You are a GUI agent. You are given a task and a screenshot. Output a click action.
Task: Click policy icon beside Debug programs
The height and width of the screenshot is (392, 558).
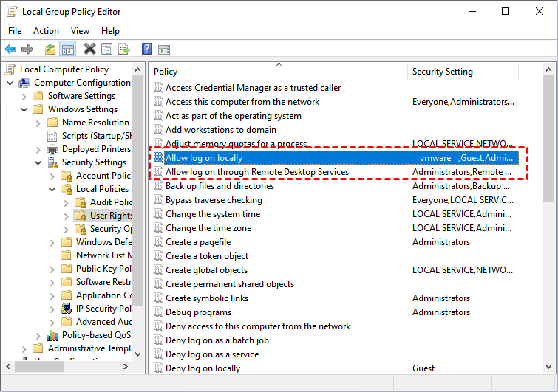[x=158, y=312]
